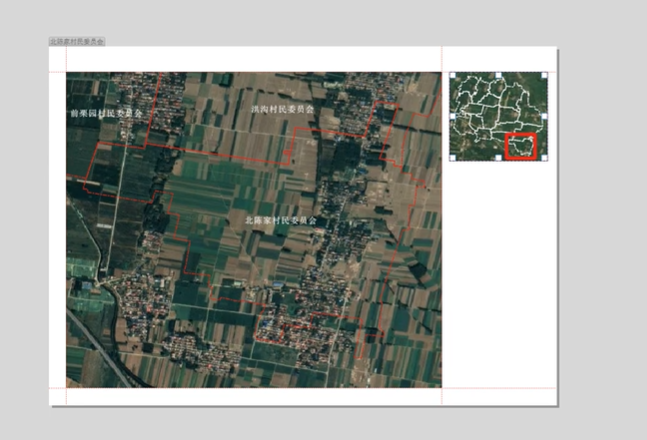The width and height of the screenshot is (647, 440).
Task: Click the bottom-right handle of overview map
Action: tap(545, 158)
